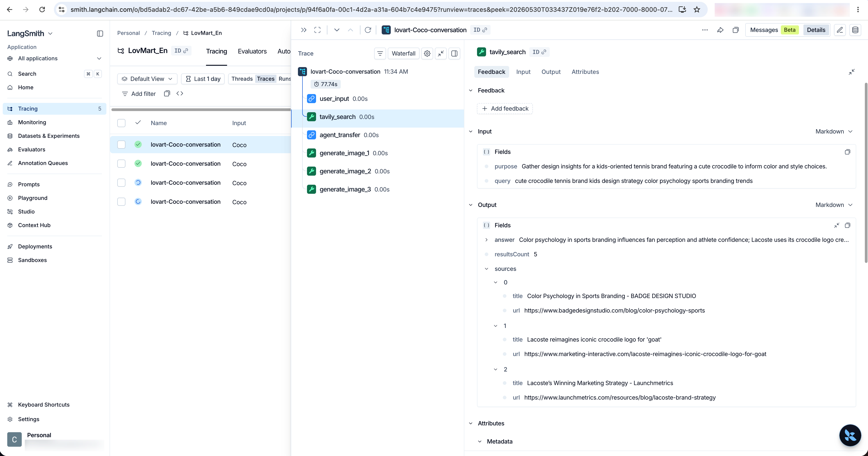Open Monitoring in the sidebar
This screenshot has height=456, width=868.
point(54,122)
